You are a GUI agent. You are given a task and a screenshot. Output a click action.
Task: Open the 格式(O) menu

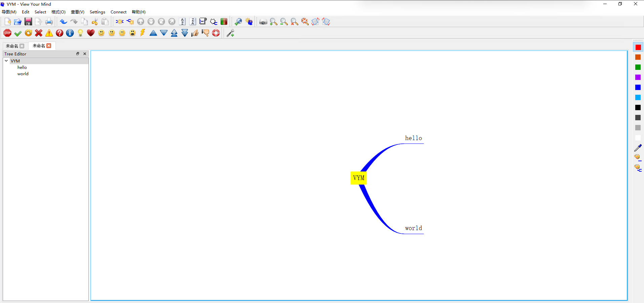(59, 12)
